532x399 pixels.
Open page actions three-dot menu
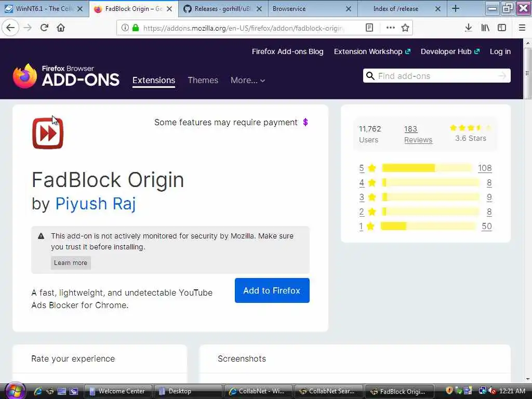[391, 28]
